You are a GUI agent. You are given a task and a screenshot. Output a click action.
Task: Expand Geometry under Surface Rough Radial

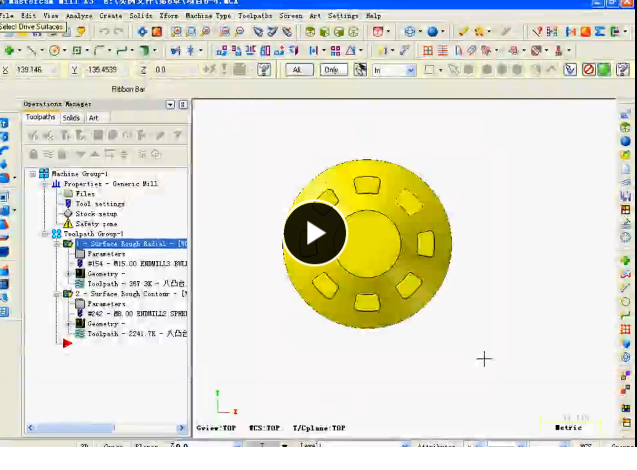[69, 274]
